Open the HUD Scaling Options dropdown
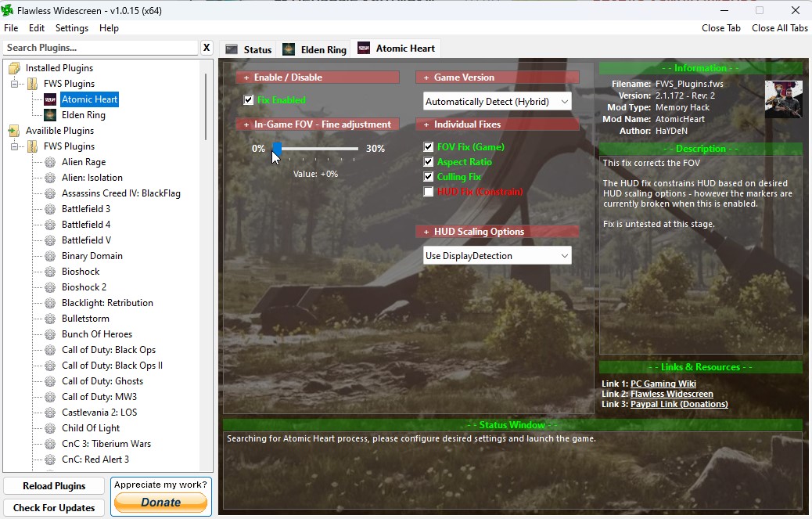 pyautogui.click(x=498, y=256)
